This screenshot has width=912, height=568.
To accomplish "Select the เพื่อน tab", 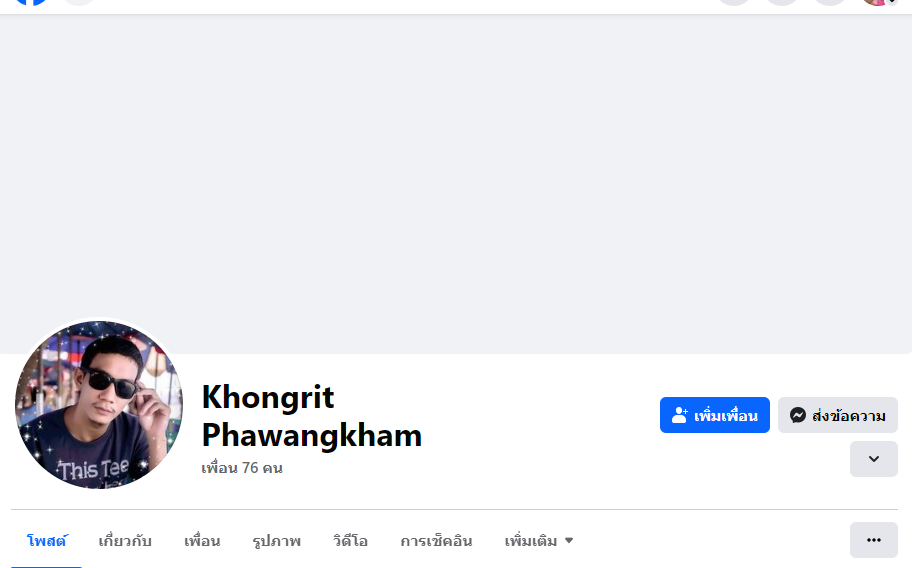I will point(202,541).
